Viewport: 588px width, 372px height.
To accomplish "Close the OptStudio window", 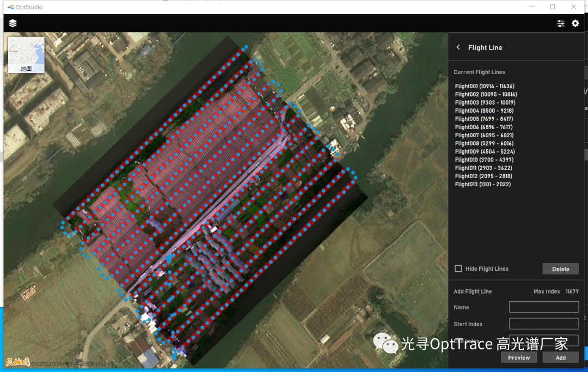I will [x=573, y=7].
